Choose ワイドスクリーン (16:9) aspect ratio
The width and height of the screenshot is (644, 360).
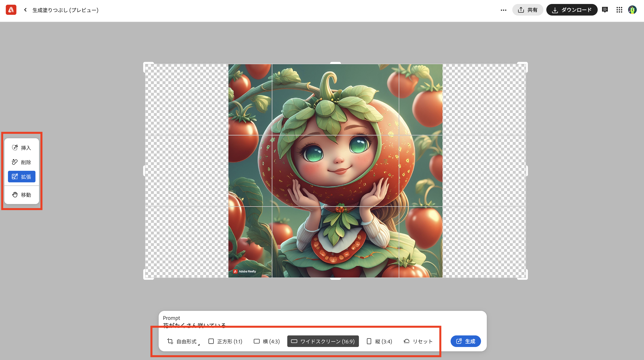[x=323, y=341]
